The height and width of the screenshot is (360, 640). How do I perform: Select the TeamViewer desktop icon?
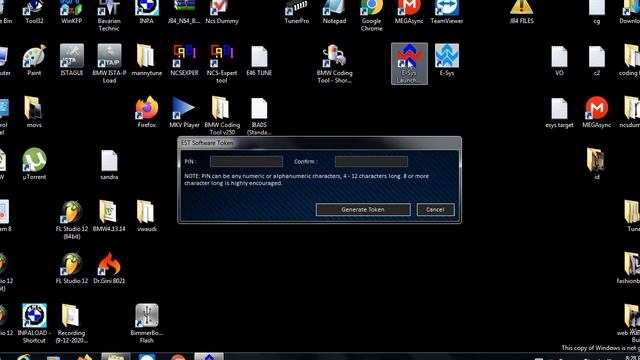(447, 12)
